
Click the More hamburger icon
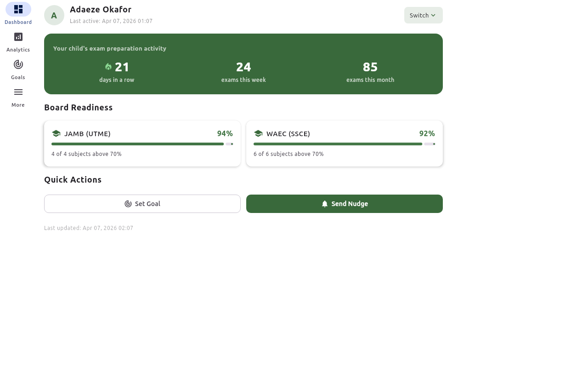pyautogui.click(x=18, y=92)
